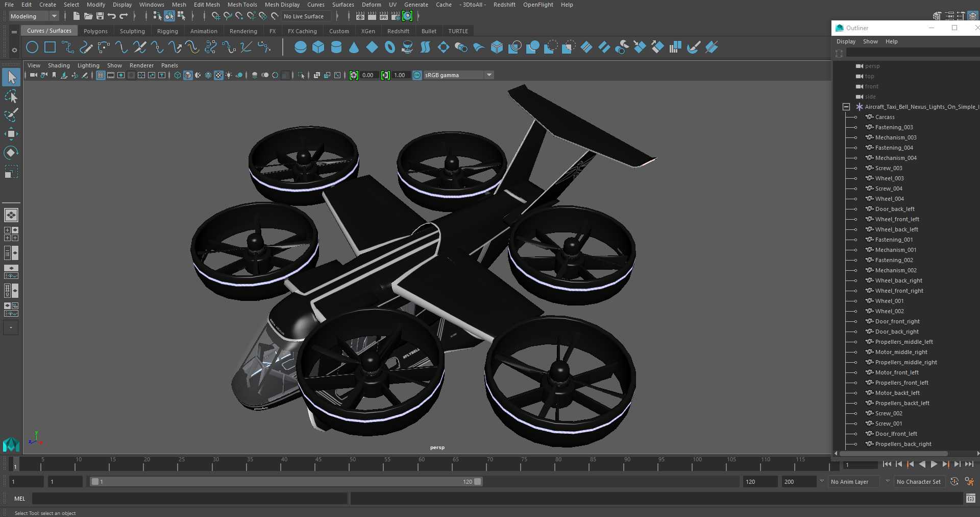
Task: Activate the Lasso Select tool
Action: [x=11, y=96]
